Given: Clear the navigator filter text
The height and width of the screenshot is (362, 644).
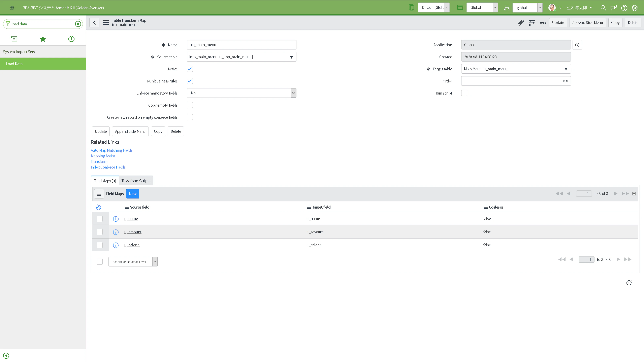Looking at the screenshot, I should click(78, 24).
